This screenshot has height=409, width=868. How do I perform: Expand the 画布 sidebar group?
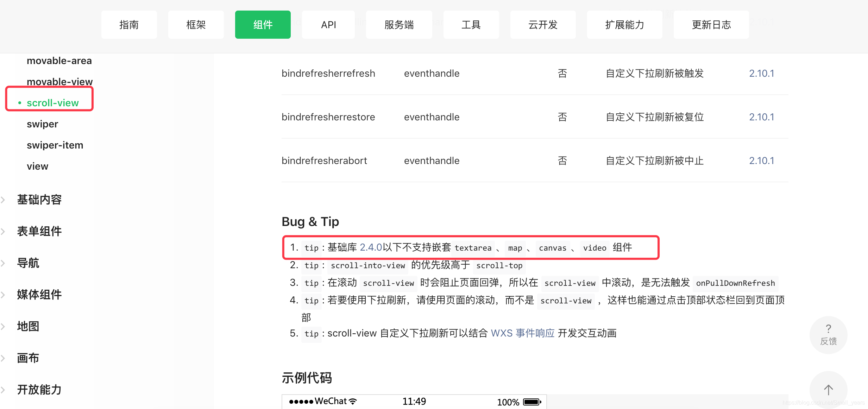pyautogui.click(x=28, y=358)
